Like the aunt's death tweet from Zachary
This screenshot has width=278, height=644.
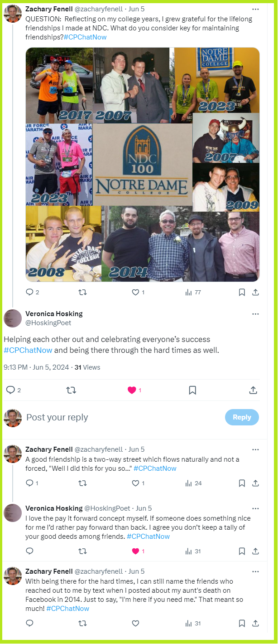pyautogui.click(x=135, y=624)
